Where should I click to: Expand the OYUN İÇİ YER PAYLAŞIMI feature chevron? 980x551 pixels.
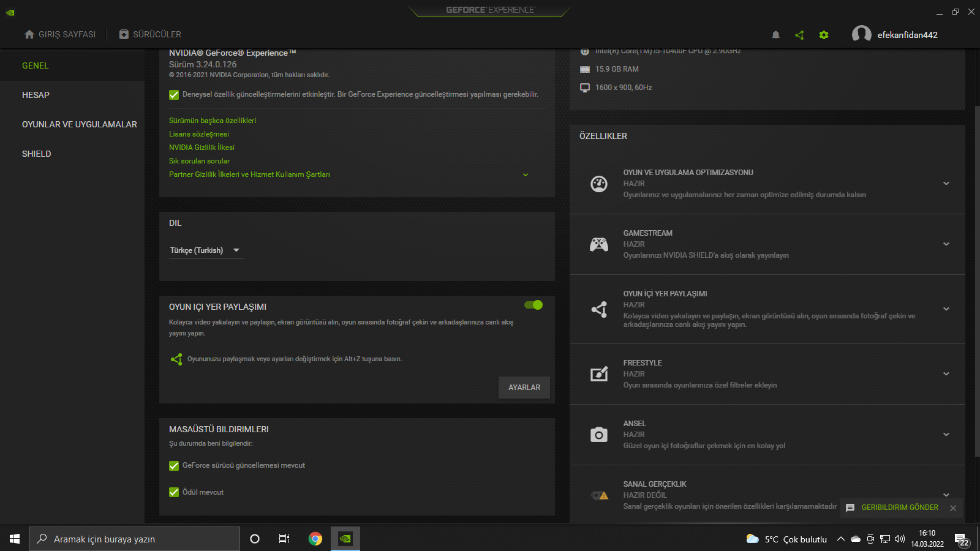pyautogui.click(x=946, y=309)
